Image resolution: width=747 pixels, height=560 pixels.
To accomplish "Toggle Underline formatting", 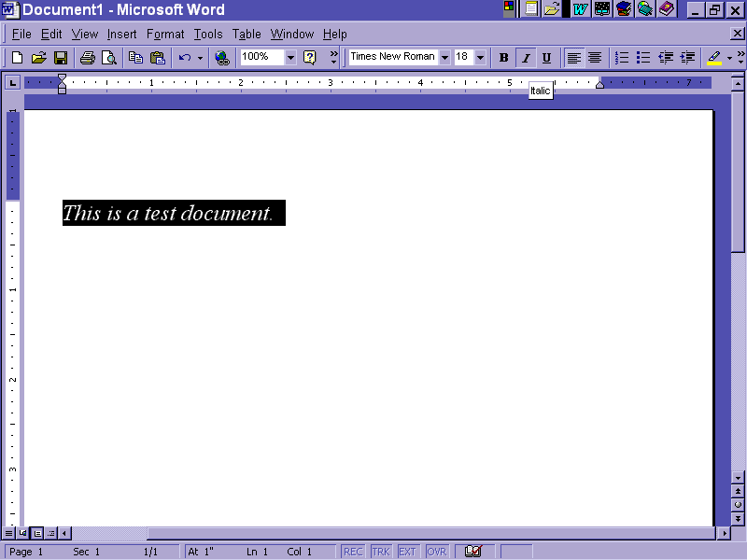I will coord(546,58).
